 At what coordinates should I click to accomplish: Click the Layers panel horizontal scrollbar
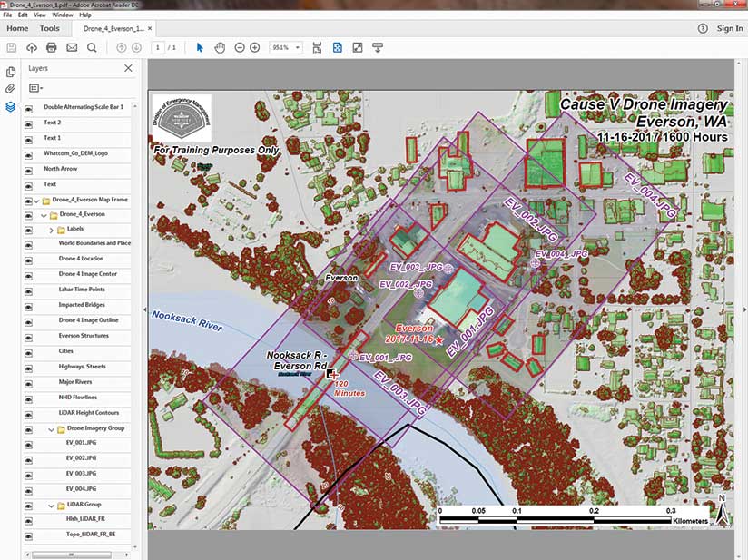[72, 555]
